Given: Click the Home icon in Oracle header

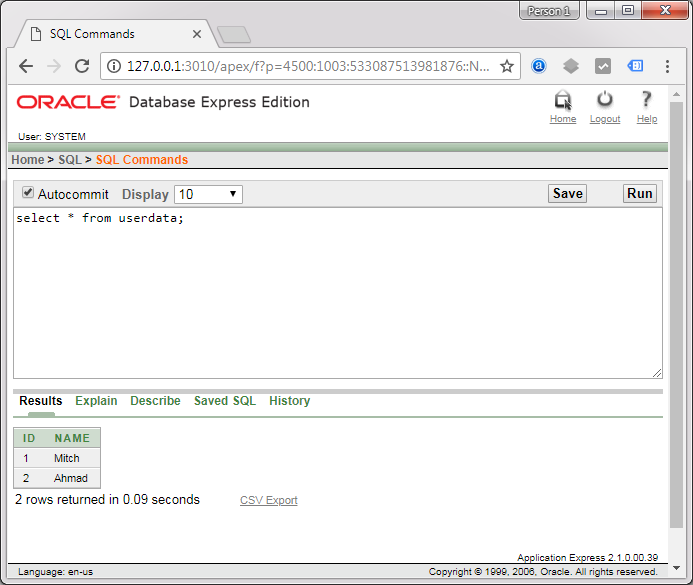Looking at the screenshot, I should click(x=563, y=101).
